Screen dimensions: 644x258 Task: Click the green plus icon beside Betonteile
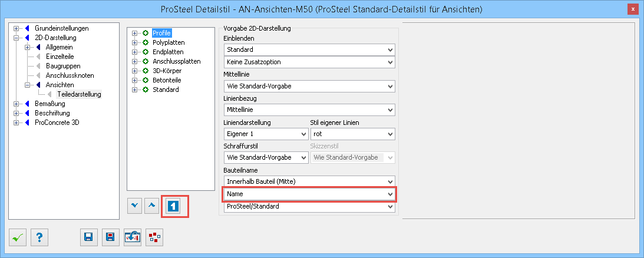pos(146,80)
